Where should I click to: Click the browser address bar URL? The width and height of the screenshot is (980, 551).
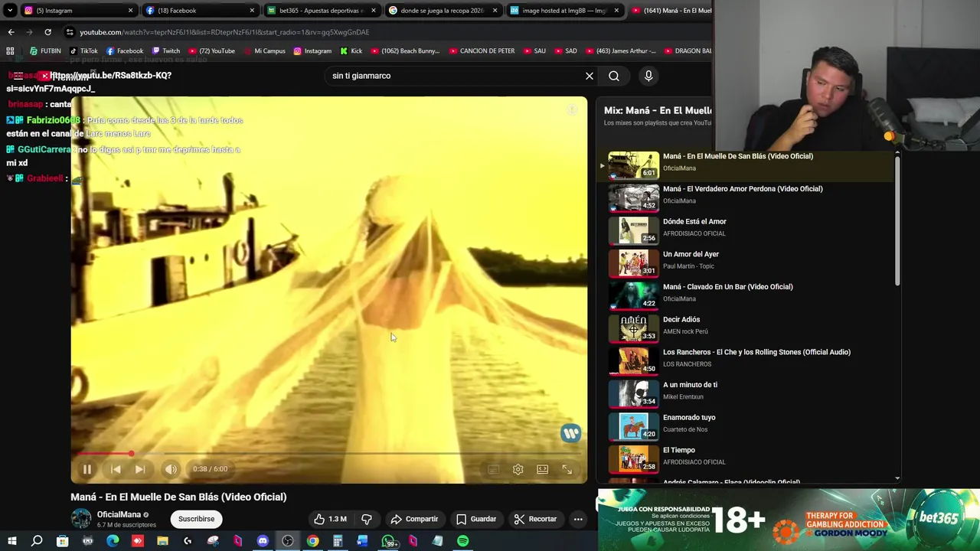[x=224, y=32]
